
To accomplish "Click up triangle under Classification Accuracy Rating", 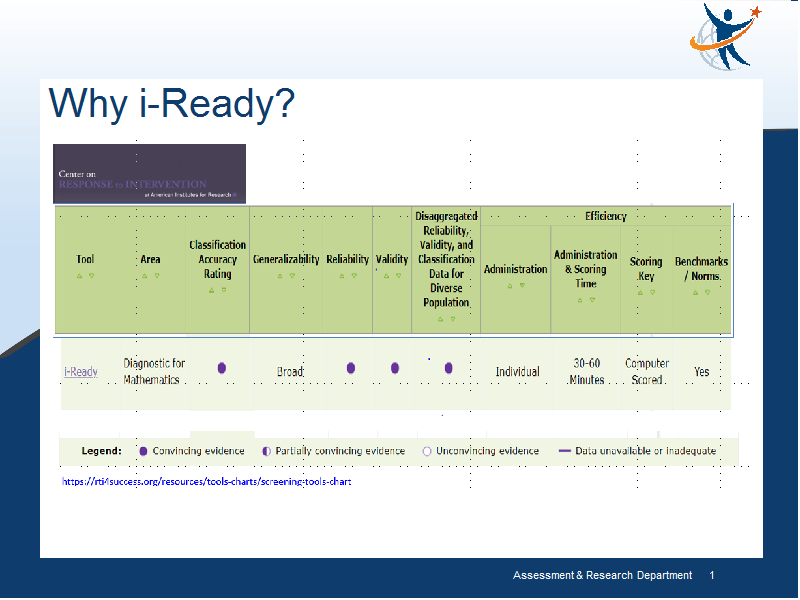I will pyautogui.click(x=211, y=290).
